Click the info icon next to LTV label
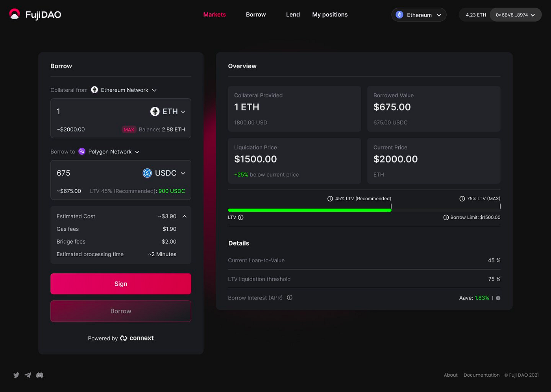Screen dimensions: 551x392 [x=241, y=217]
